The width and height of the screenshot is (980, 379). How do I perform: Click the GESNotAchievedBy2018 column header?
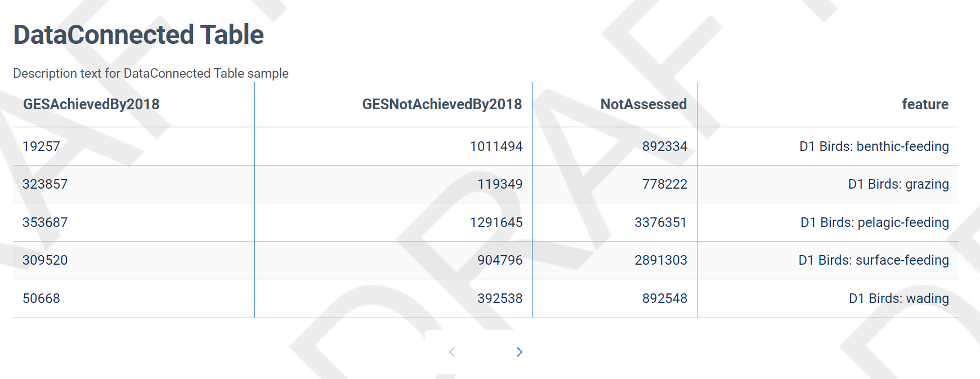tap(442, 104)
